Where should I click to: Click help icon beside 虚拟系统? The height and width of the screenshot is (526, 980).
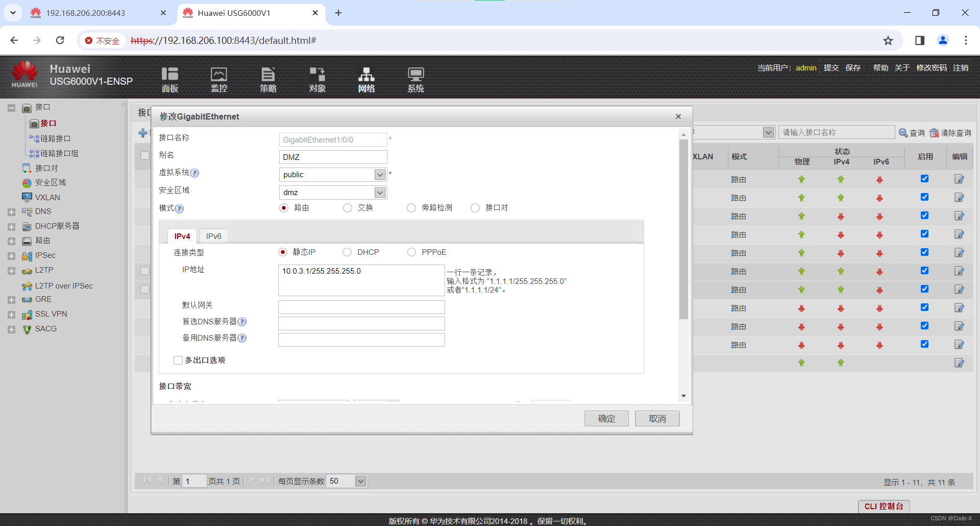click(194, 173)
